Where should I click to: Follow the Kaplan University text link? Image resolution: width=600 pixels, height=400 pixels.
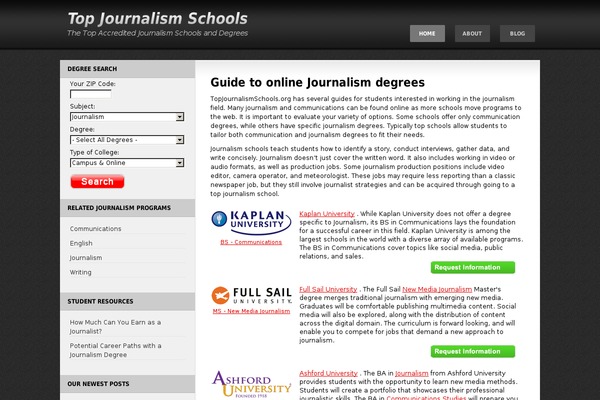coord(327,214)
